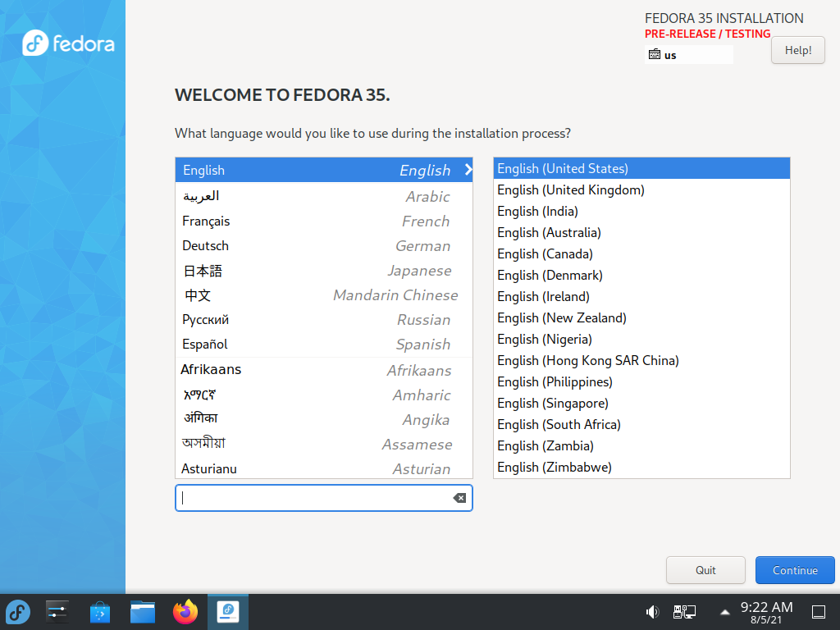
Task: Select English (Australia) locale
Action: pos(641,232)
